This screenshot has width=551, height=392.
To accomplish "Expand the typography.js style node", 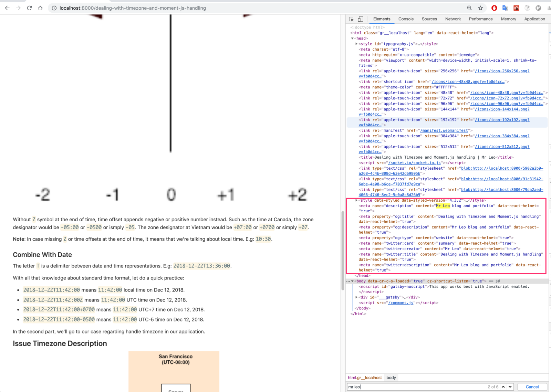I will click(356, 44).
